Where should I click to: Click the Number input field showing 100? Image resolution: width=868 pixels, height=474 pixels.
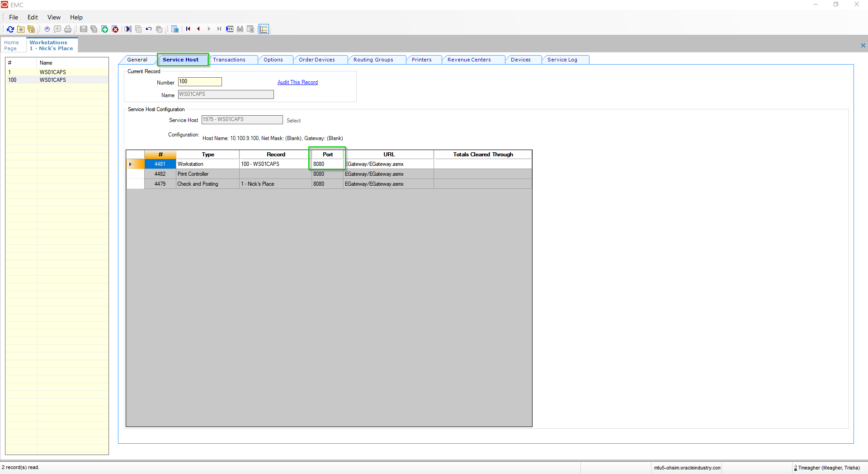pyautogui.click(x=200, y=82)
